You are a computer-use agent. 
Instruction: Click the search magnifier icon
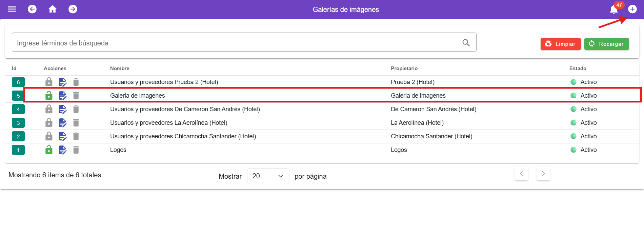(x=466, y=43)
